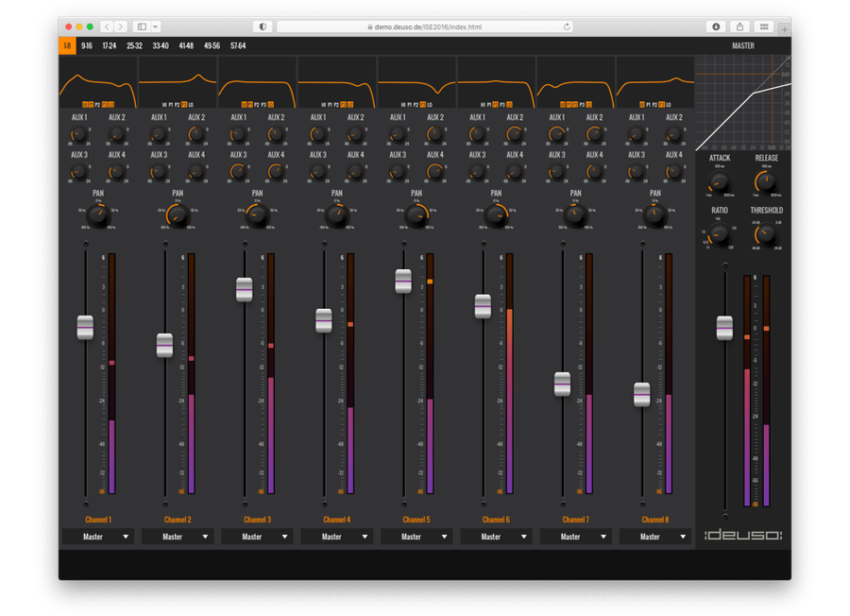
Task: Open Safari downloads icon
Action: coord(716,26)
